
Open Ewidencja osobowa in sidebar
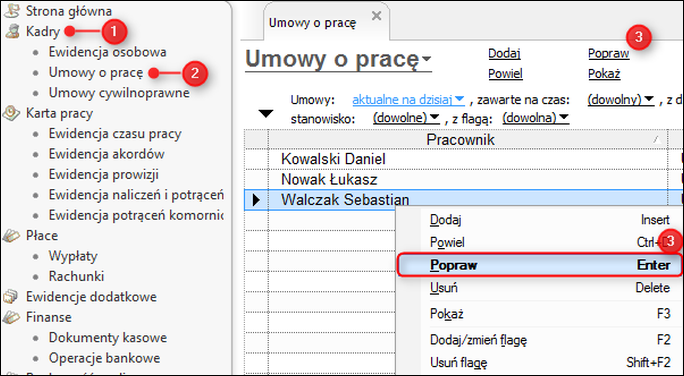pyautogui.click(x=107, y=52)
